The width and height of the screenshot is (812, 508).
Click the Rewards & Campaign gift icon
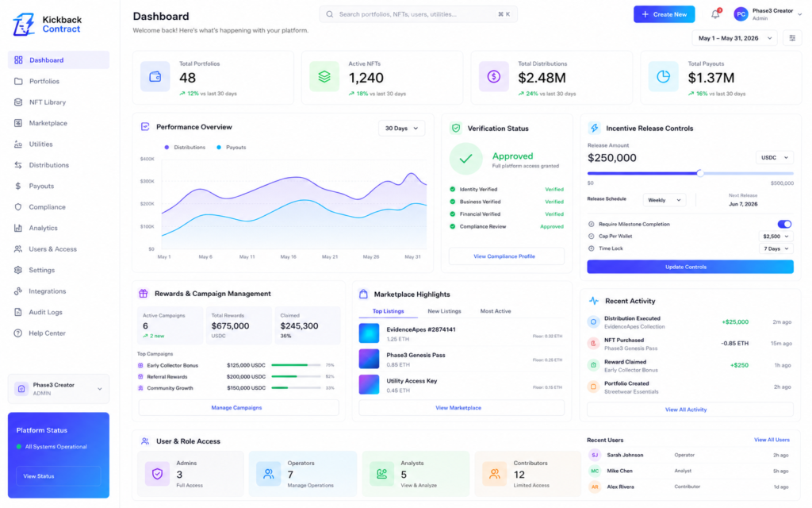tap(144, 294)
